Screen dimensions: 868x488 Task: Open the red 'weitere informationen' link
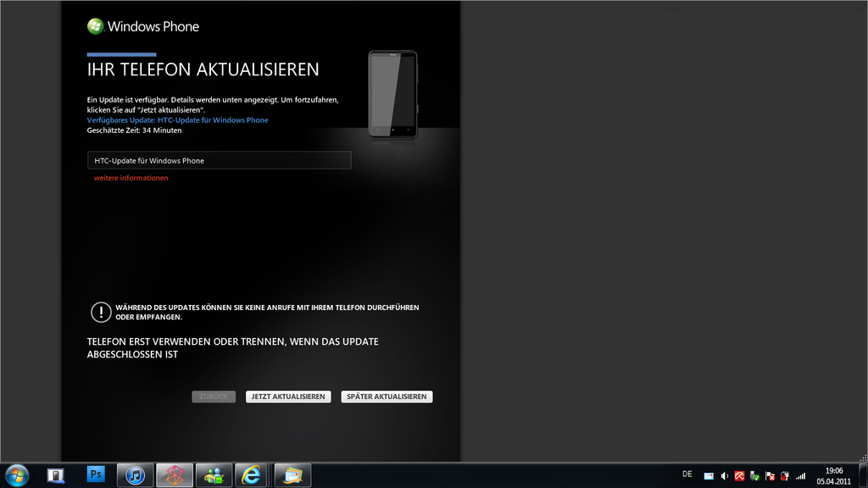[x=131, y=178]
